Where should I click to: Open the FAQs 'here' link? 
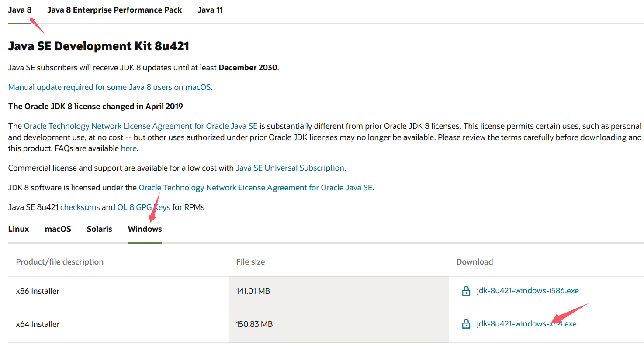click(129, 148)
